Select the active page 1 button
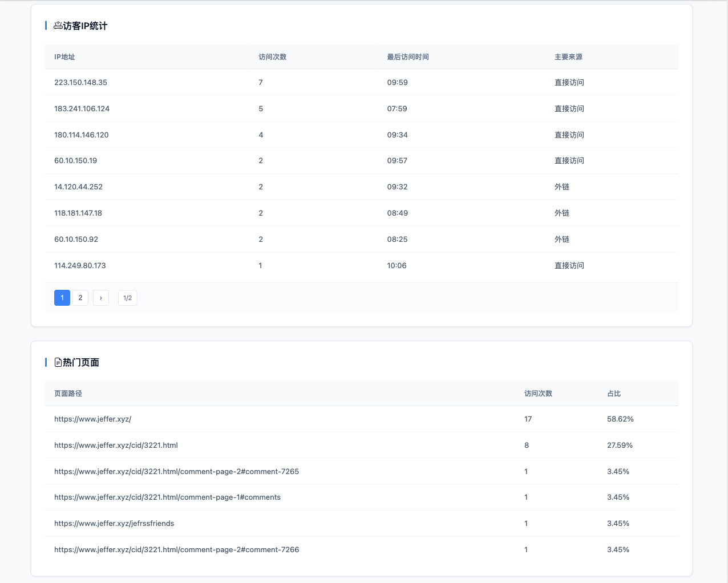 click(62, 298)
